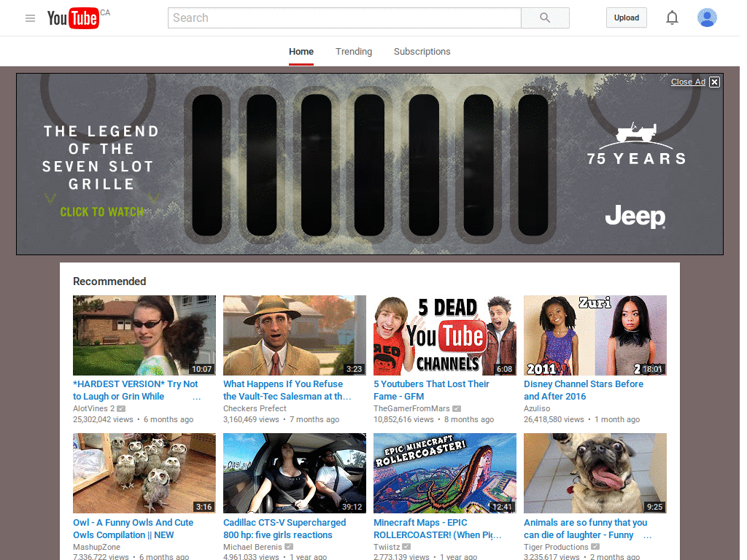
Task: Click the verified badge beside Twiistz
Action: coord(406,547)
